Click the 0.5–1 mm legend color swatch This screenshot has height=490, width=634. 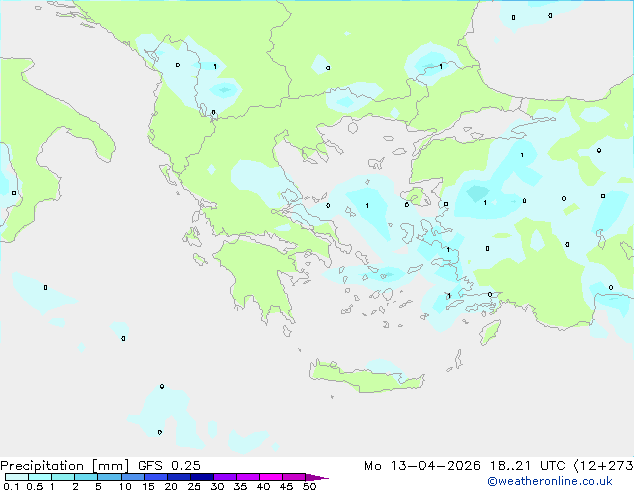pyautogui.click(x=40, y=477)
